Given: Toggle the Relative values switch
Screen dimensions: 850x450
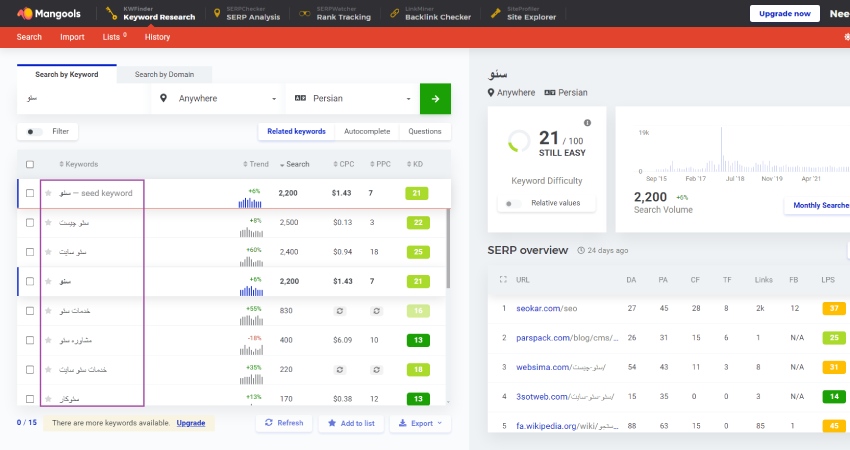Looking at the screenshot, I should tap(512, 203).
